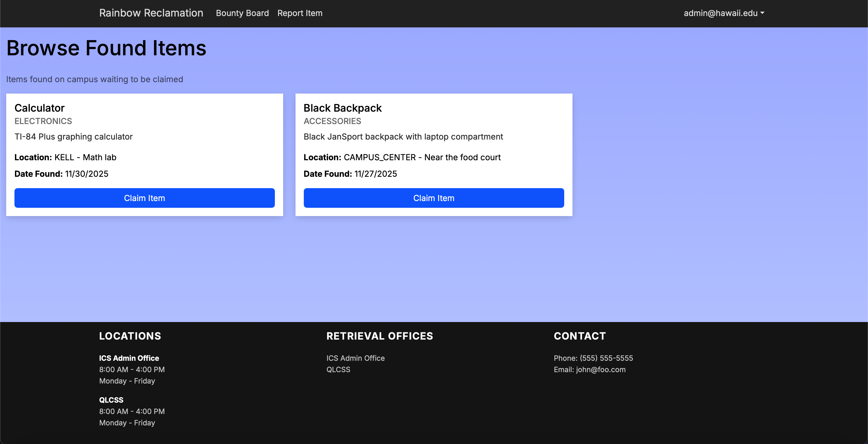Image resolution: width=868 pixels, height=444 pixels.
Task: Select the Black Backpack card title
Action: click(x=342, y=108)
